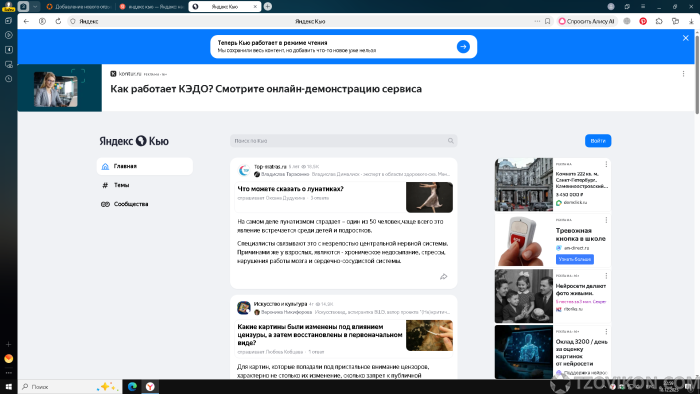Open the question Что можете сказать о лунатиках?
Image resolution: width=700 pixels, height=394 pixels.
click(x=290, y=189)
